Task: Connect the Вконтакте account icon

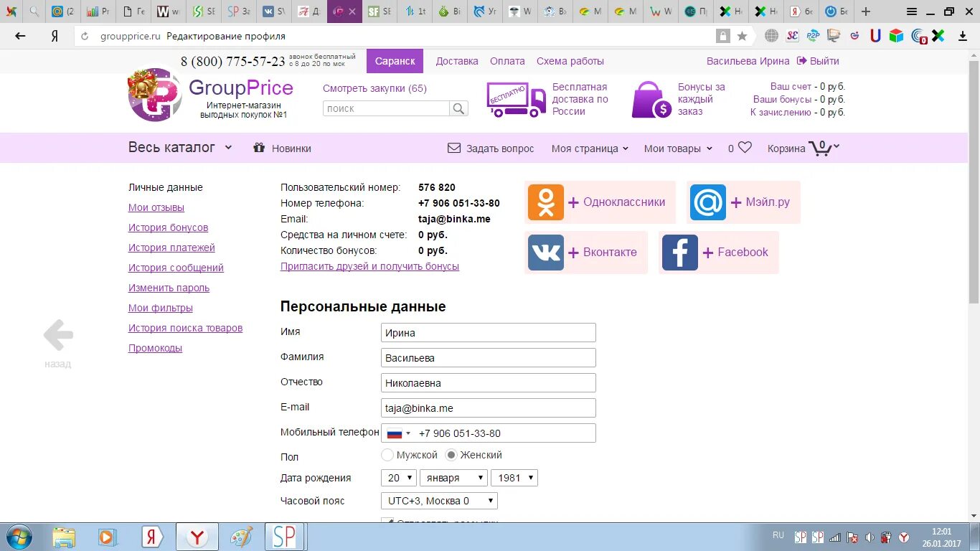Action: [546, 252]
